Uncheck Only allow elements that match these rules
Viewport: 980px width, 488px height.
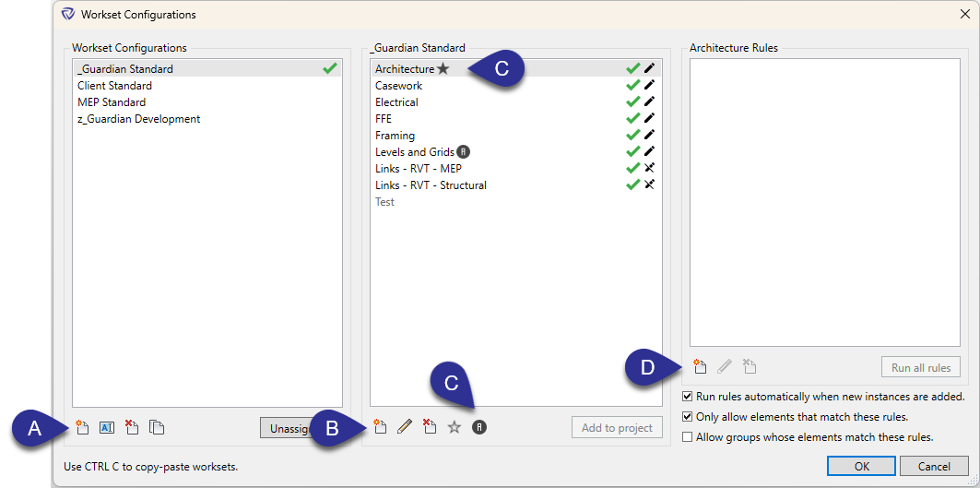pyautogui.click(x=688, y=417)
